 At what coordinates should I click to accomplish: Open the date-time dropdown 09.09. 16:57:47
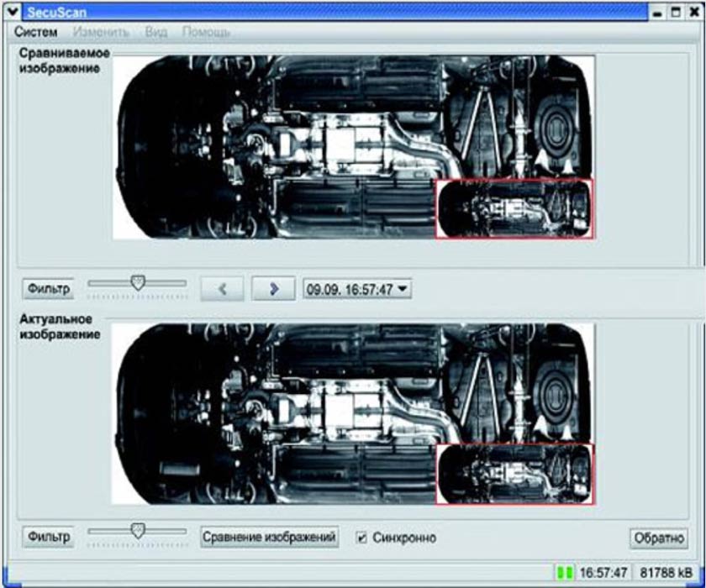[x=356, y=288]
